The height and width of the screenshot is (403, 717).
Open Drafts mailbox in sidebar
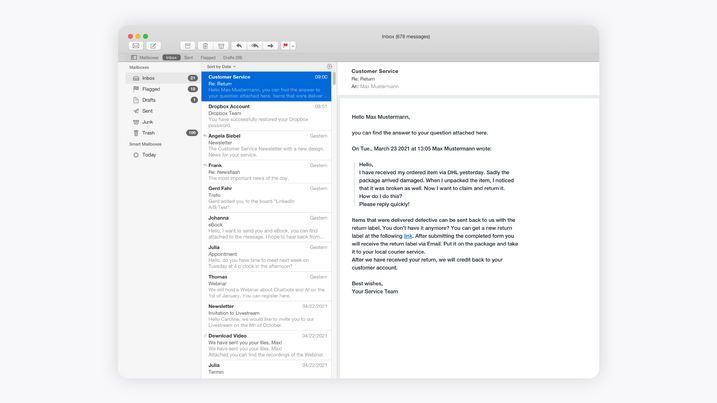162,100
